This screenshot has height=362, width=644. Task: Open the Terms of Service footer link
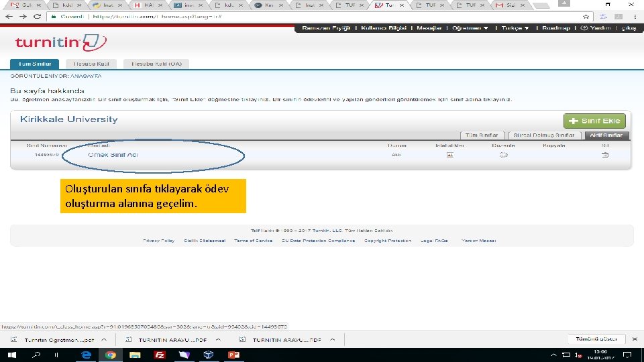253,241
